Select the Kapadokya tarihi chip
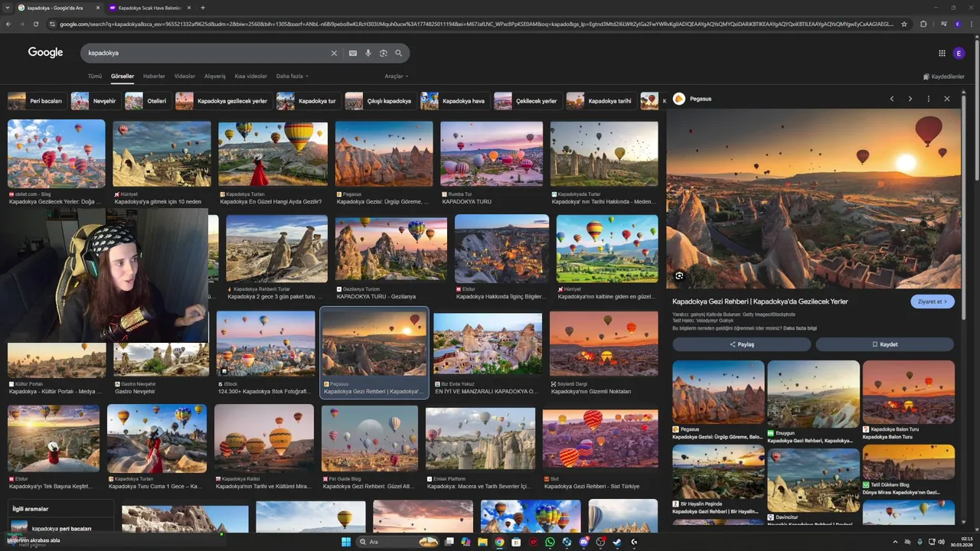This screenshot has width=980, height=551. (601, 101)
